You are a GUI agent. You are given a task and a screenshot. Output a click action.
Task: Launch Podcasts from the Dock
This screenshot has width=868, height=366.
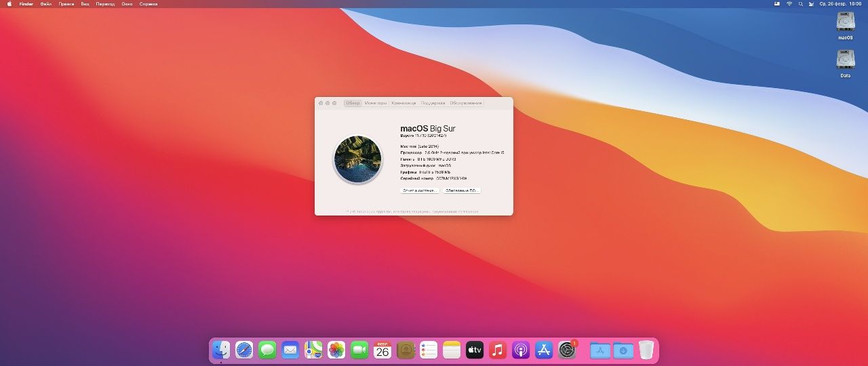coord(521,350)
